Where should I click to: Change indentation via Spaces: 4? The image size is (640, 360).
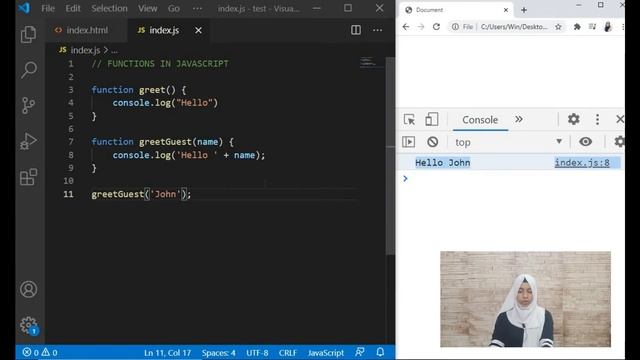[218, 353]
